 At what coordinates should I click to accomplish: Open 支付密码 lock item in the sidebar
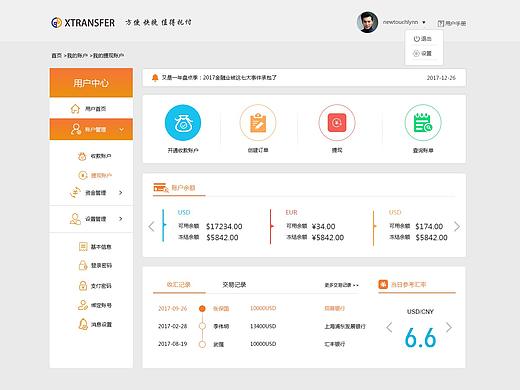(95, 286)
